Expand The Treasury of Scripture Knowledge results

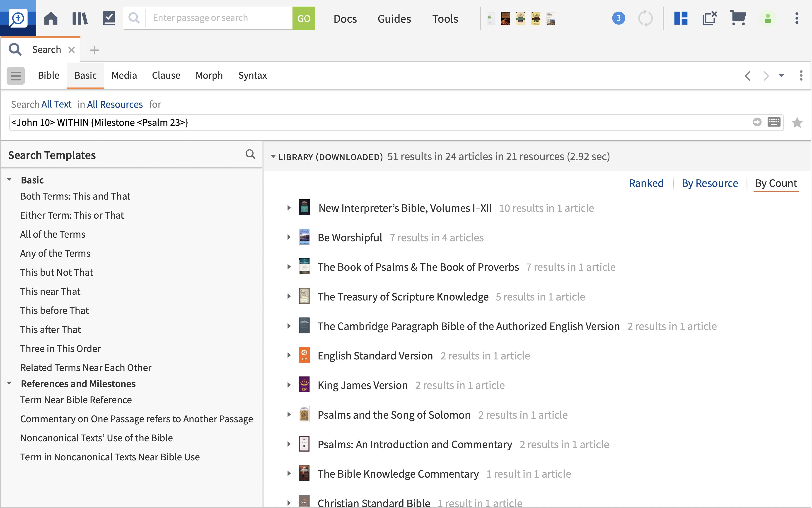tap(289, 296)
